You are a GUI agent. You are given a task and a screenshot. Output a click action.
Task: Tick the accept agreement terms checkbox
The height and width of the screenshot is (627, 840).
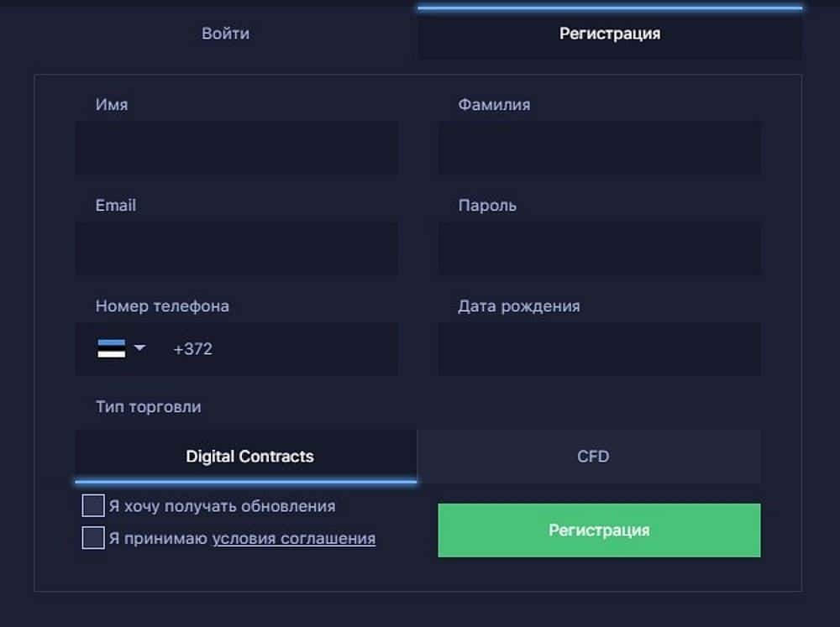(x=93, y=538)
